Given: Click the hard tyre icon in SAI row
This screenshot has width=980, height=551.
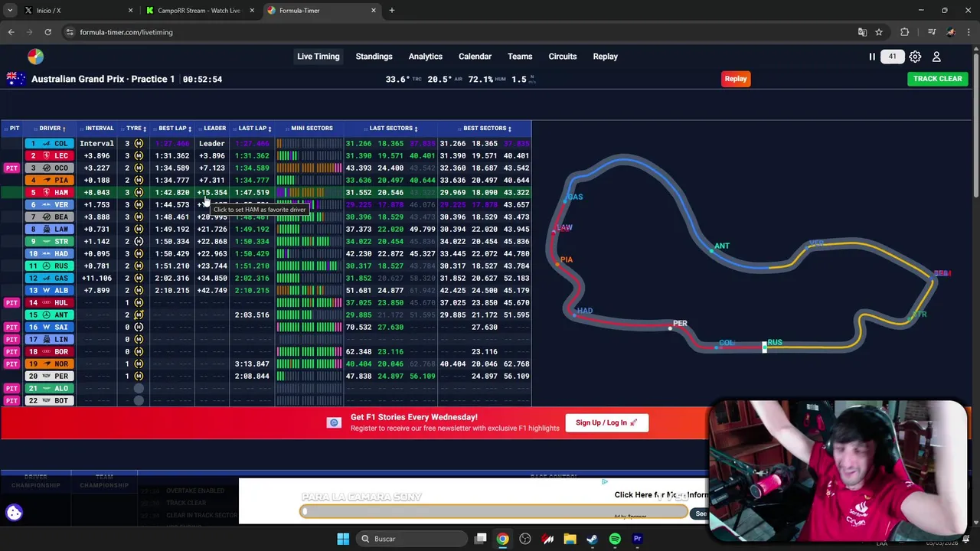Looking at the screenshot, I should coord(139,327).
